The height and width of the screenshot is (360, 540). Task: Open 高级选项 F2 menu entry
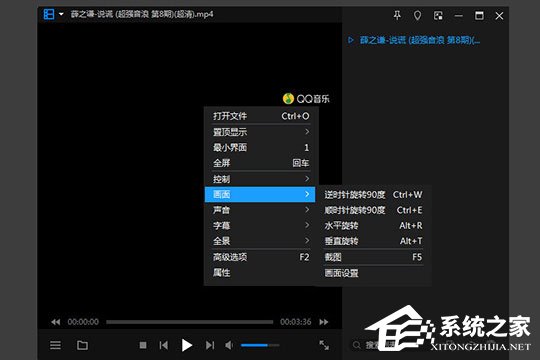coord(261,257)
